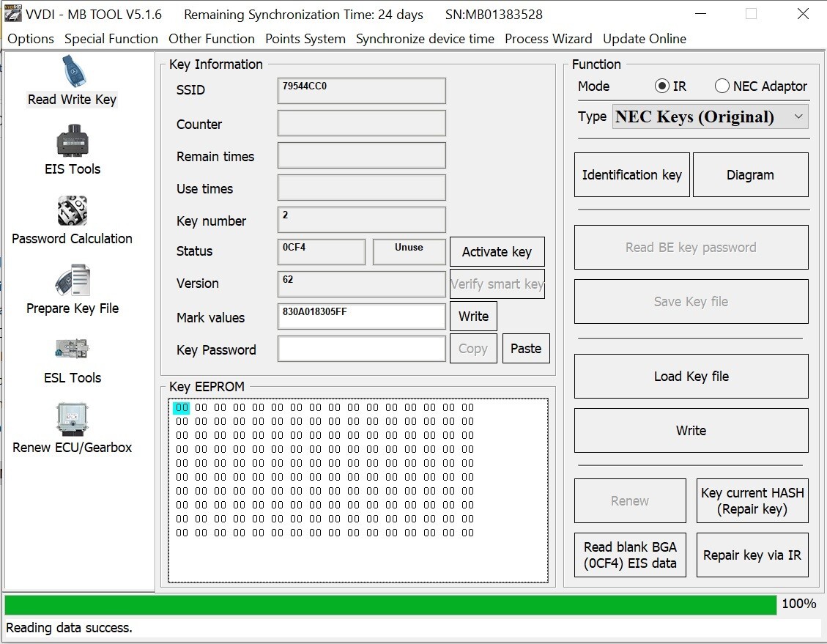Open the Password Calculation icon
827x644 pixels.
coord(73,210)
